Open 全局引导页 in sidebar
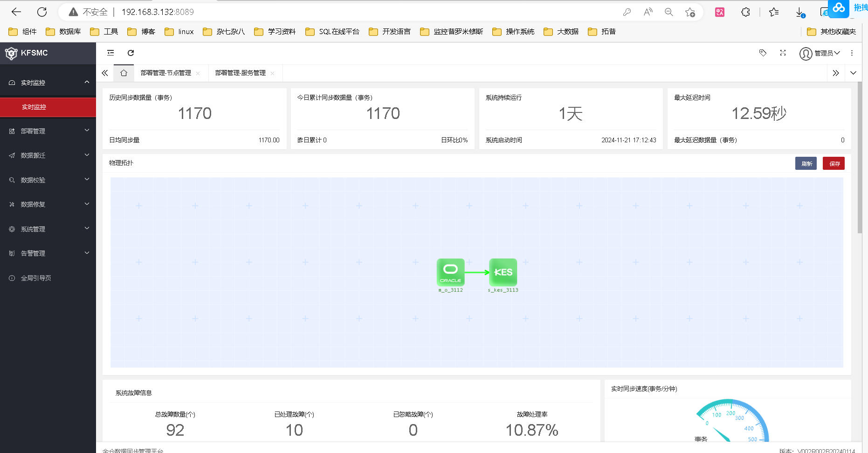The height and width of the screenshot is (453, 868). (x=36, y=278)
